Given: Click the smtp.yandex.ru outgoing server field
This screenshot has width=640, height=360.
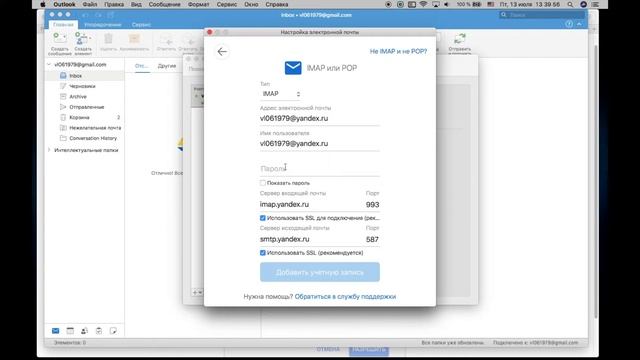Looking at the screenshot, I should 311,239.
